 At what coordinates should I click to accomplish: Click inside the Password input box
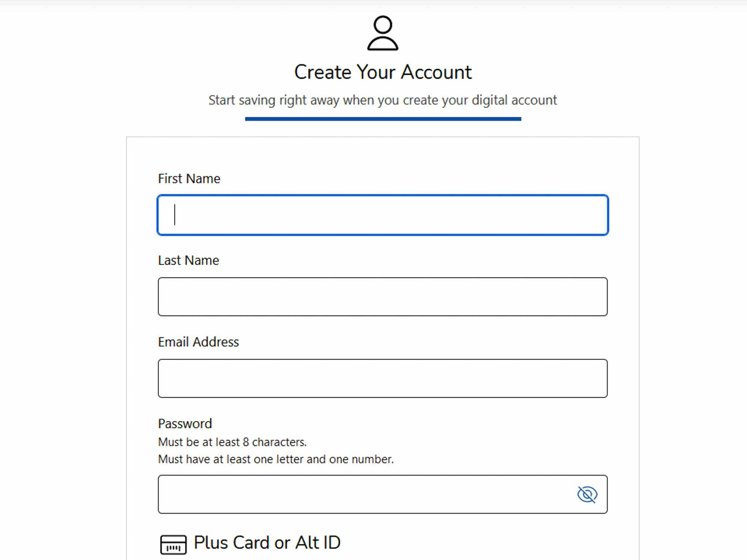(x=366, y=494)
